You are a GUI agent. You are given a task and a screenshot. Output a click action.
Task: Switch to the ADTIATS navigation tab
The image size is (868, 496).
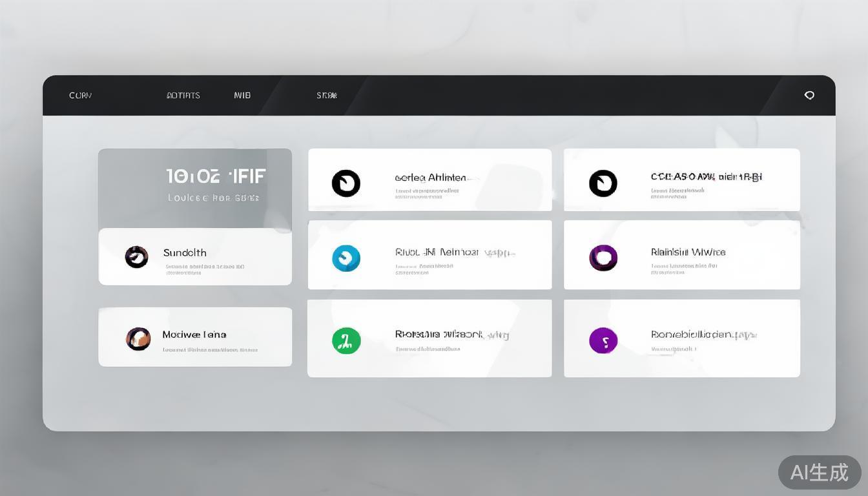coord(183,95)
